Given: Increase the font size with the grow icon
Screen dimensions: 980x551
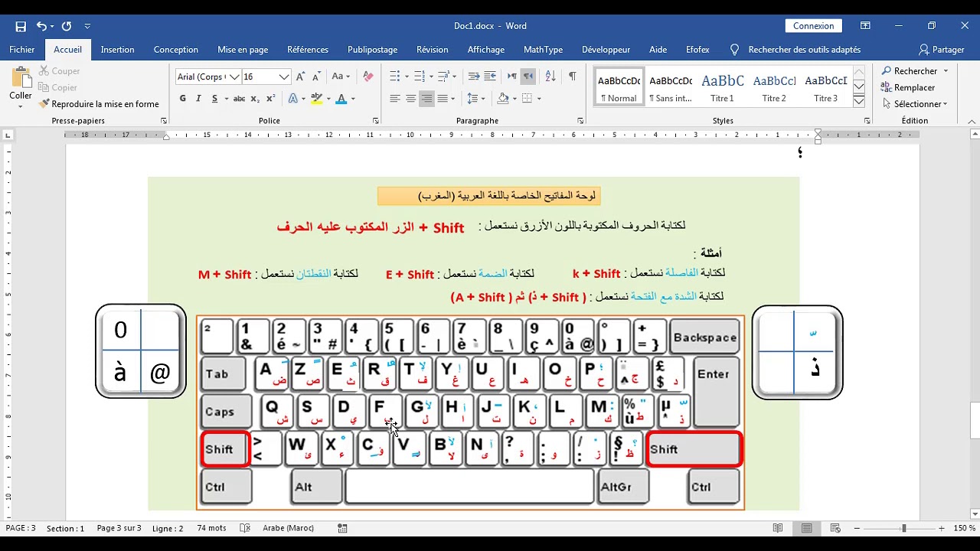Looking at the screenshot, I should pyautogui.click(x=301, y=77).
